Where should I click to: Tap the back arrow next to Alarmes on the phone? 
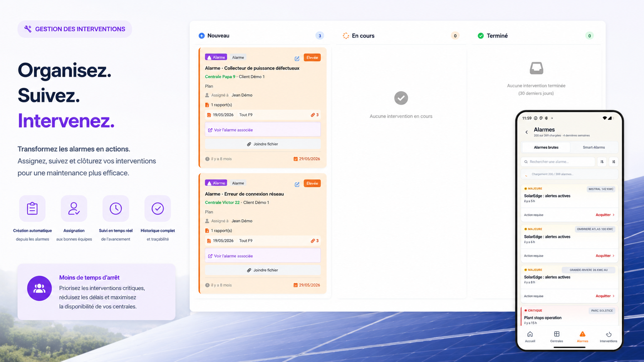click(x=527, y=132)
